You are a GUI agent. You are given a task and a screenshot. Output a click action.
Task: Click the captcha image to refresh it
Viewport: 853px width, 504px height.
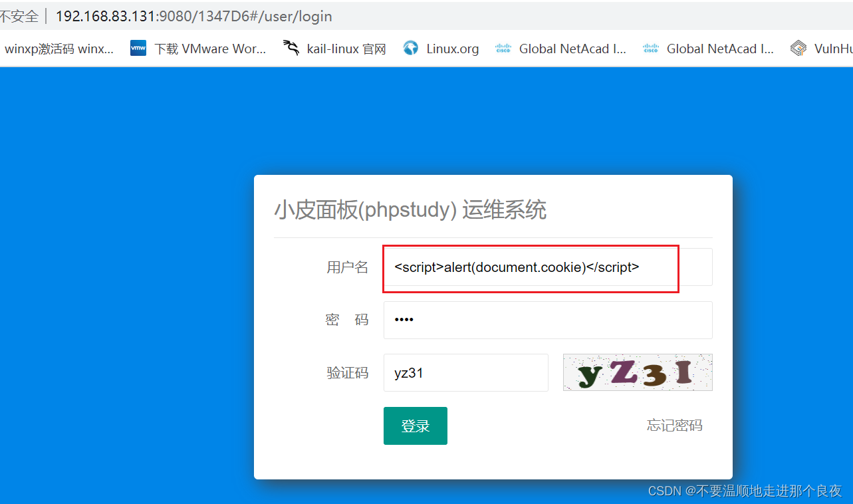637,372
